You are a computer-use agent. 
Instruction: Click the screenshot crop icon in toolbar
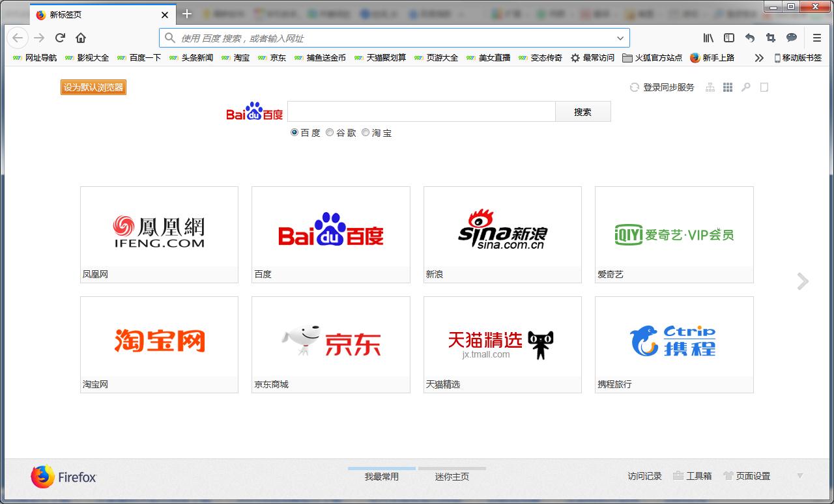pyautogui.click(x=770, y=38)
